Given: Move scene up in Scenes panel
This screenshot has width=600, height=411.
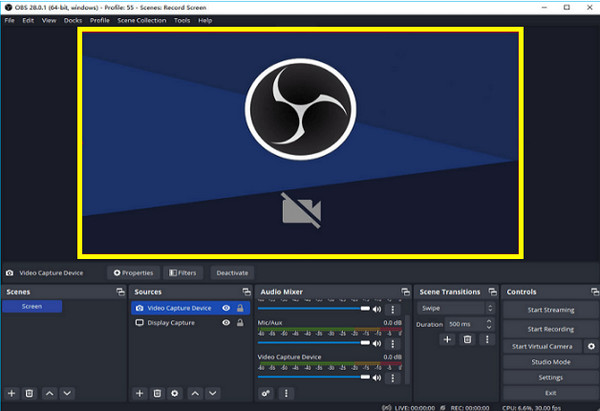Looking at the screenshot, I should click(x=50, y=393).
